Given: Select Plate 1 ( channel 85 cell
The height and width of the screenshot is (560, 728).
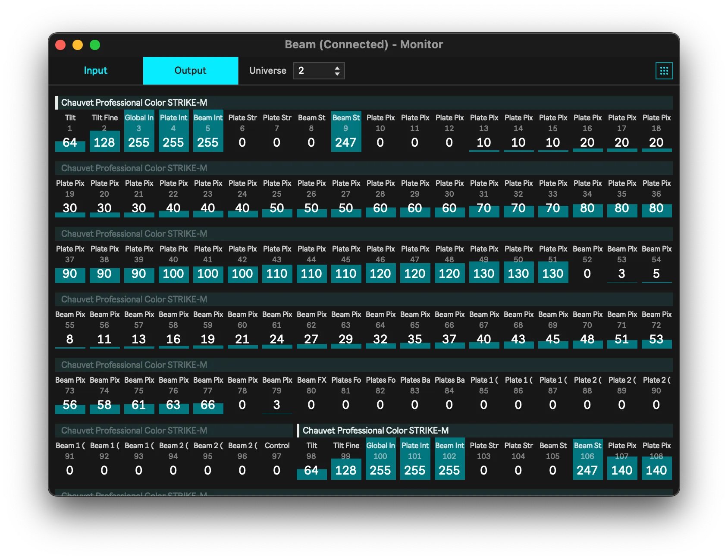Looking at the screenshot, I should point(484,394).
